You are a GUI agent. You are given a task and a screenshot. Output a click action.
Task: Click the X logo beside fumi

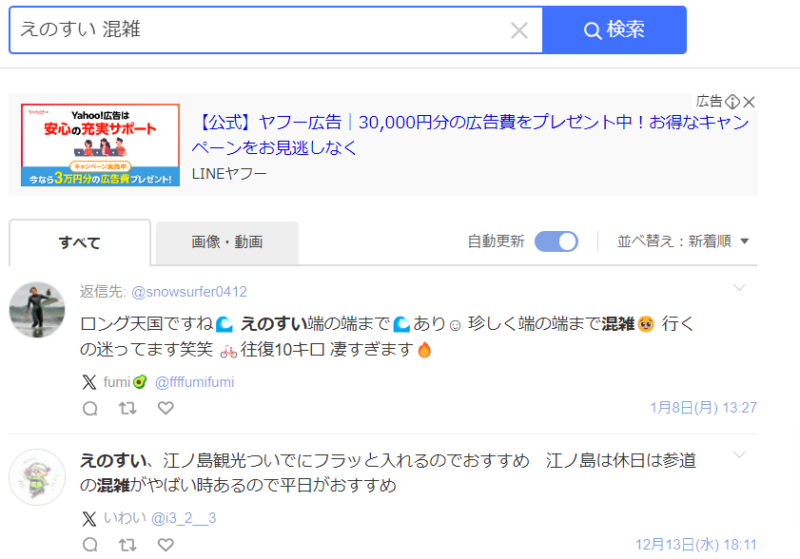point(89,382)
